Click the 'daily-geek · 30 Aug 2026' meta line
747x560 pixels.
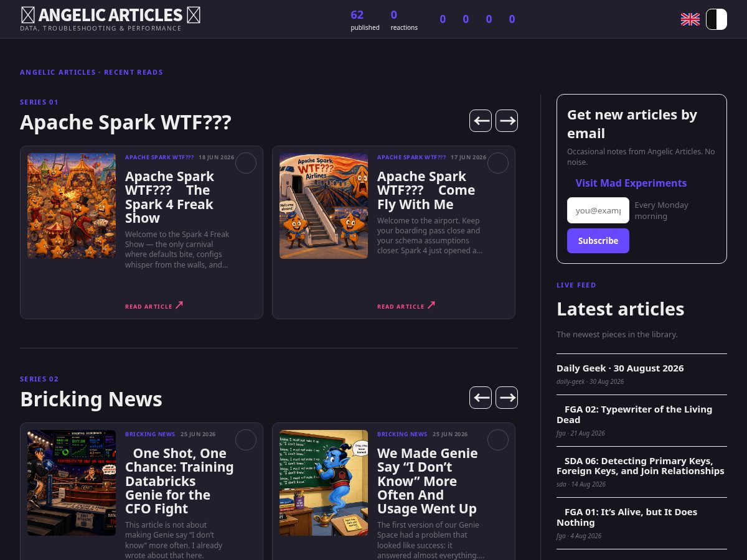pos(590,381)
